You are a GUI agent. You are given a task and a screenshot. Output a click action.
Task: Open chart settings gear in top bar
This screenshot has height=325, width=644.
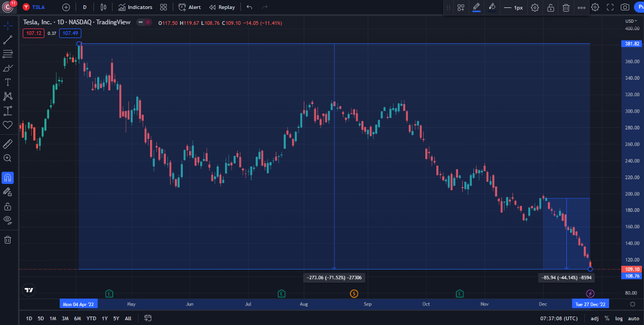pyautogui.click(x=595, y=7)
